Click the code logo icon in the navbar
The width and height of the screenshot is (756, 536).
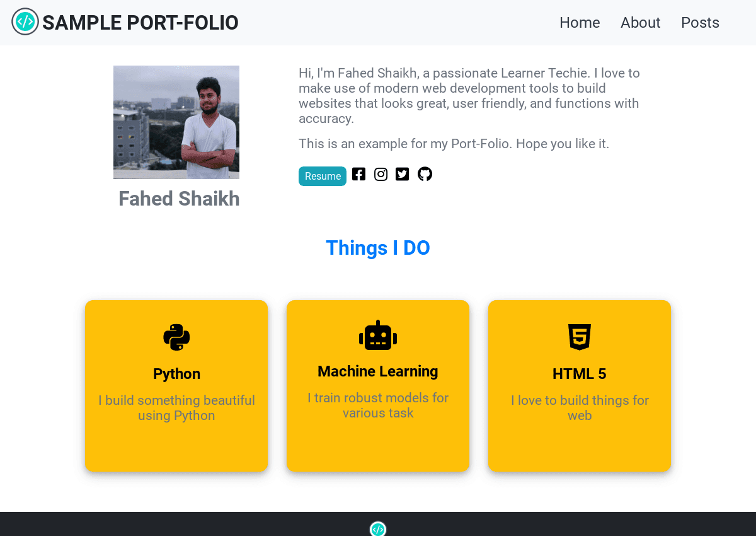[25, 22]
